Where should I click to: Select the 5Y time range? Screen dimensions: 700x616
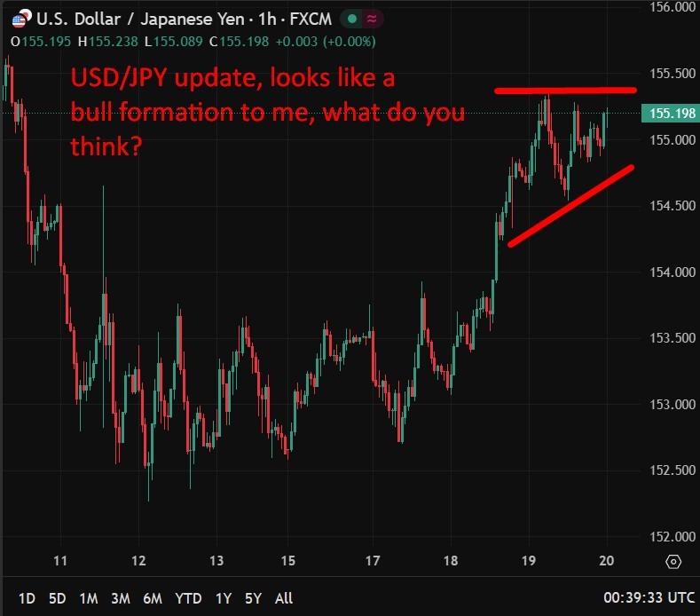(253, 598)
